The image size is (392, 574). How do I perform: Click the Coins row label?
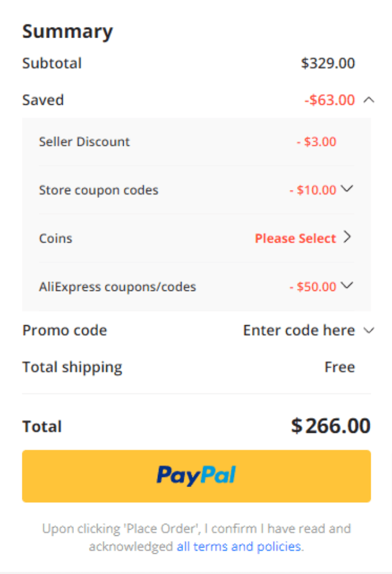coord(55,238)
